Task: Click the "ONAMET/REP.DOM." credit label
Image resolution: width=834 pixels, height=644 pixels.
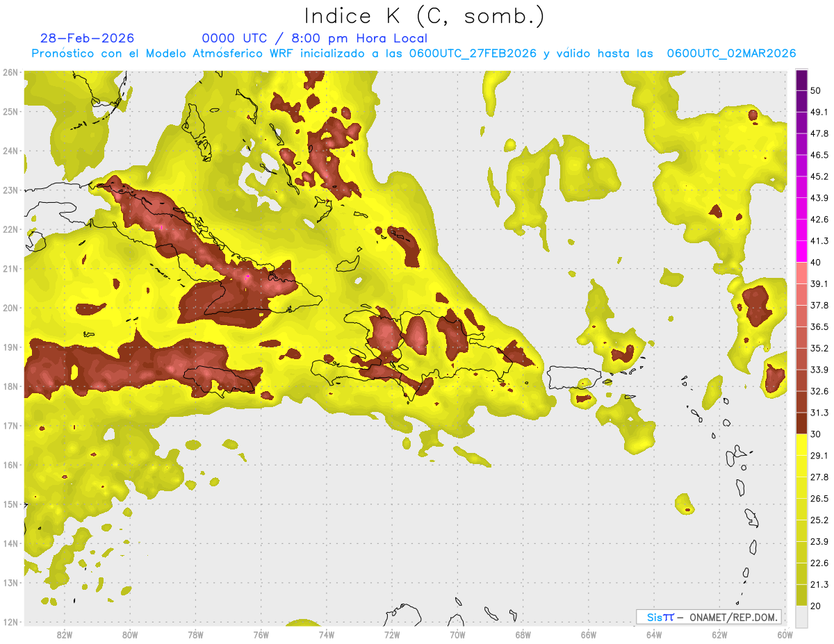Action: point(734,617)
